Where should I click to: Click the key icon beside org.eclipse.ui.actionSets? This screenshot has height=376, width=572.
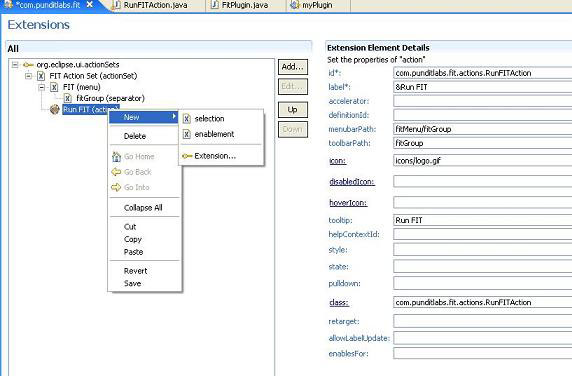(x=28, y=65)
